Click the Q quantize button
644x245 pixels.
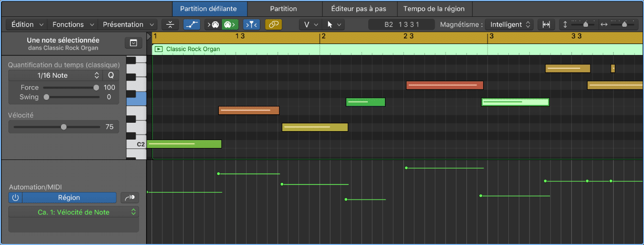[x=111, y=75]
